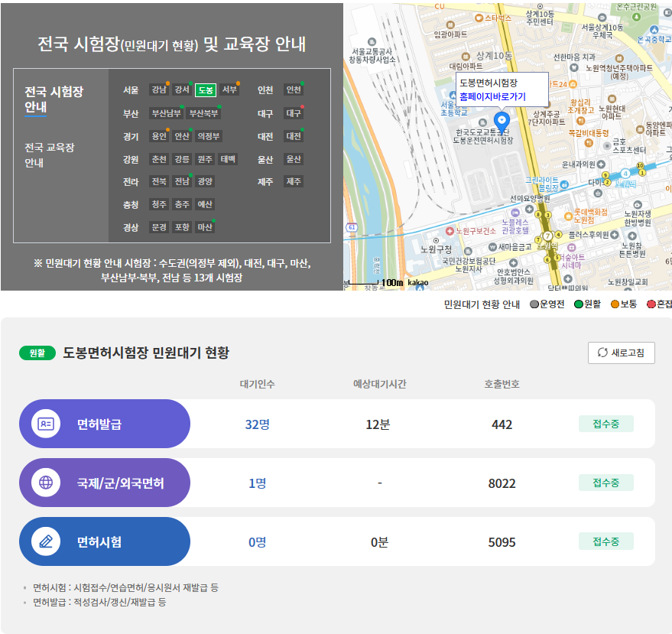Select the 제주 test center option
672x634 pixels.
[292, 182]
